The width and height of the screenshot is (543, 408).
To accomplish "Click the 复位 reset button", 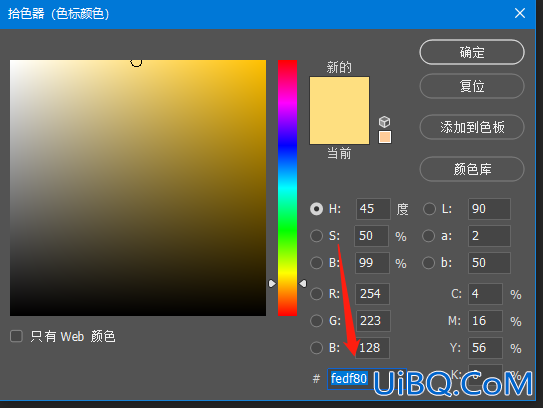I will (x=472, y=86).
